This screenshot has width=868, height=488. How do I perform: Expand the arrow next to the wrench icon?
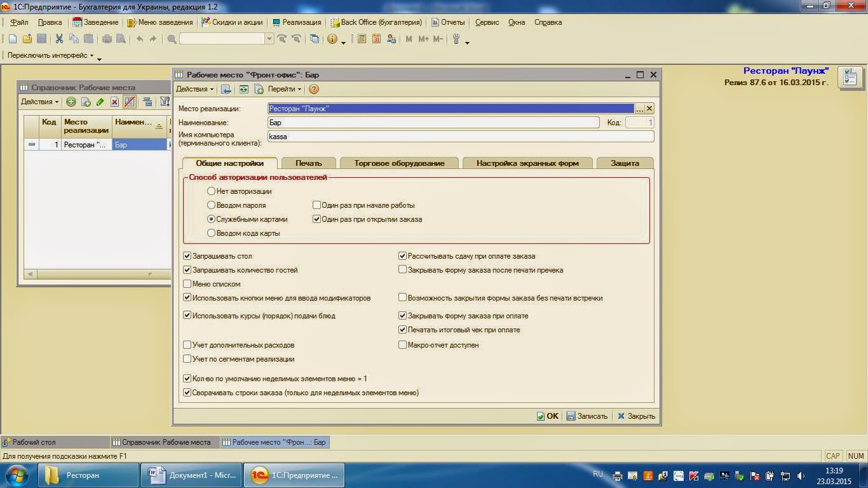click(x=467, y=41)
